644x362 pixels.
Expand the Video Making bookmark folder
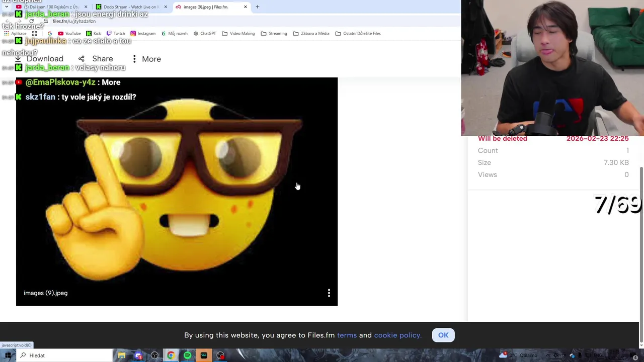tap(238, 33)
